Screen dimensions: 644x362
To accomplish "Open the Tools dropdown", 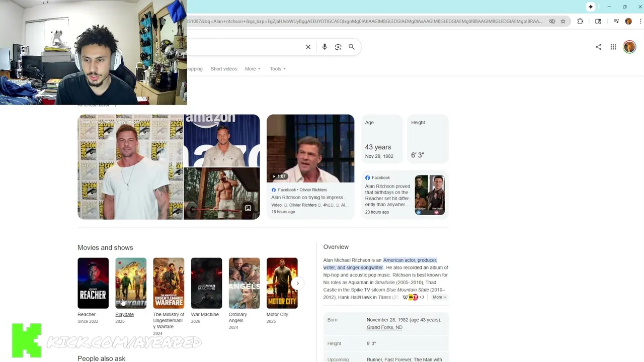I will click(x=278, y=69).
